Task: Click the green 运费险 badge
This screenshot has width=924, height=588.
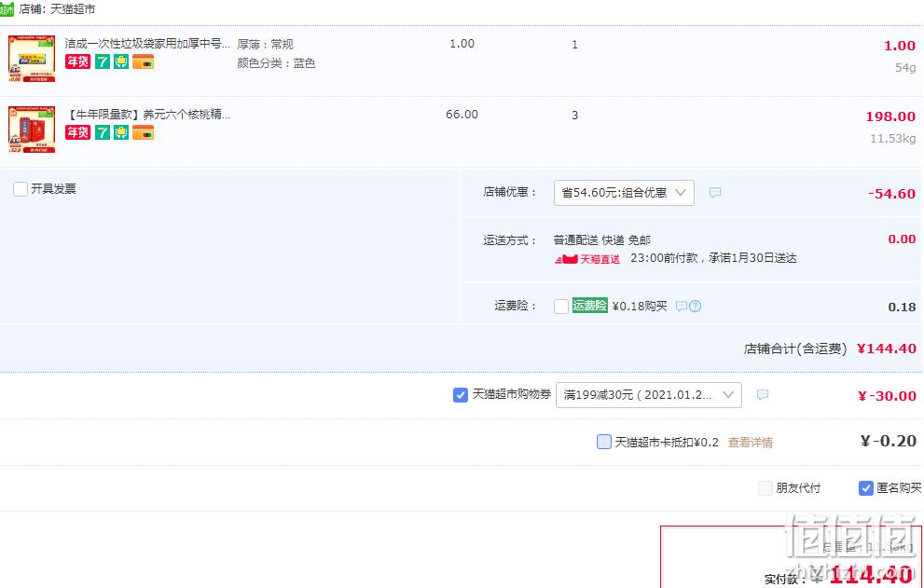Action: [590, 306]
